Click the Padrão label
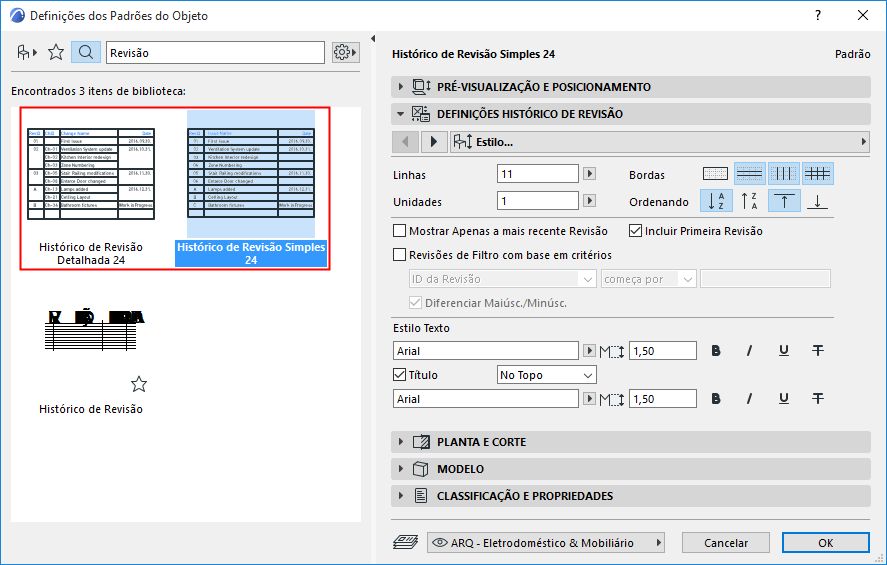This screenshot has height=565, width=887. [x=852, y=54]
